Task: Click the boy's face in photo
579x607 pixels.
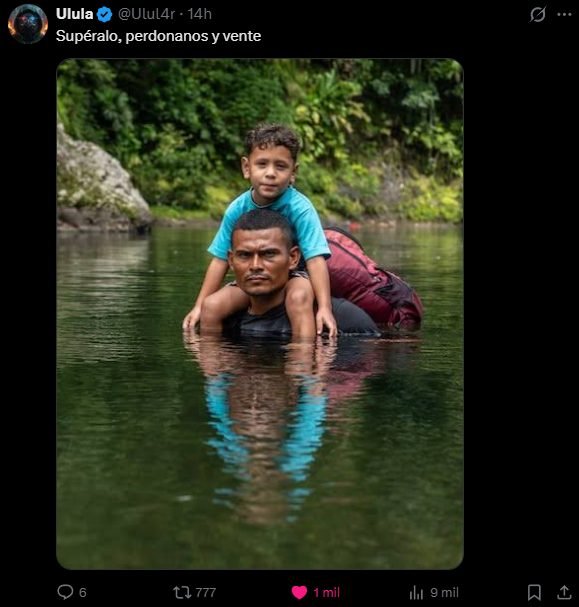Action: (x=270, y=173)
